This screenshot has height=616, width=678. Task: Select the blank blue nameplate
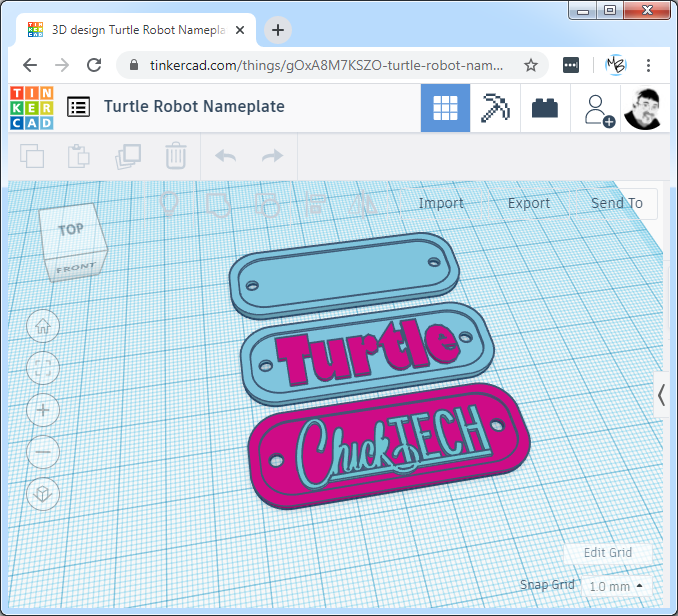point(344,275)
